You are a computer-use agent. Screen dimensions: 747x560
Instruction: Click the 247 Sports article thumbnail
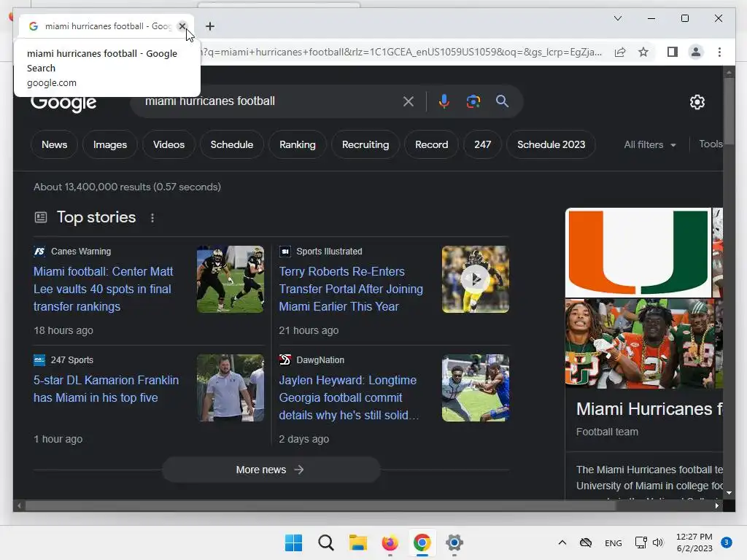pyautogui.click(x=230, y=388)
